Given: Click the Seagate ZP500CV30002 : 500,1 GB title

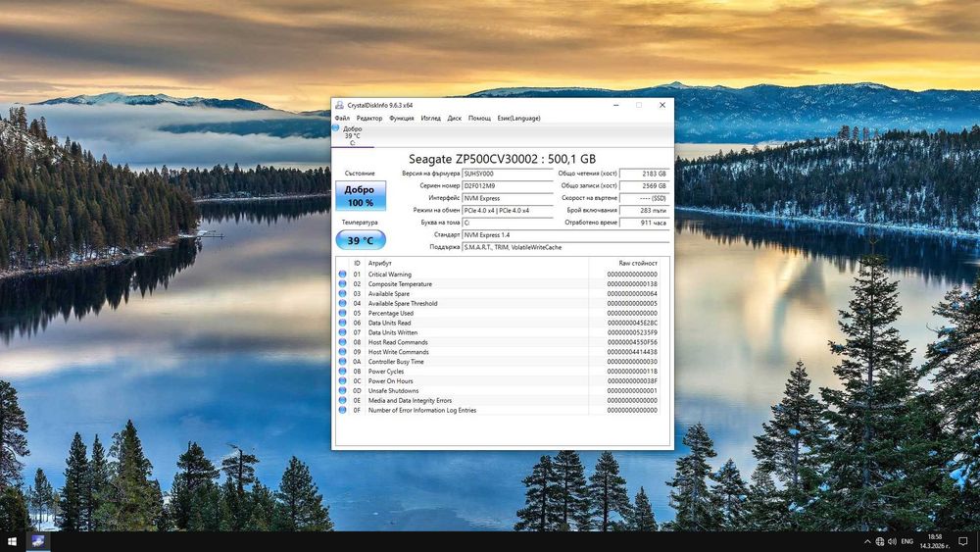Looking at the screenshot, I should pyautogui.click(x=503, y=159).
